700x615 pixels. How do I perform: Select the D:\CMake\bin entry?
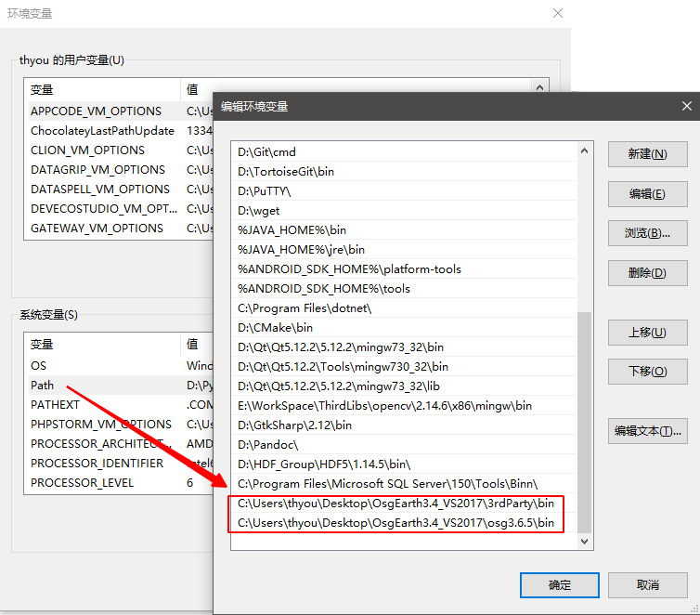(x=276, y=327)
